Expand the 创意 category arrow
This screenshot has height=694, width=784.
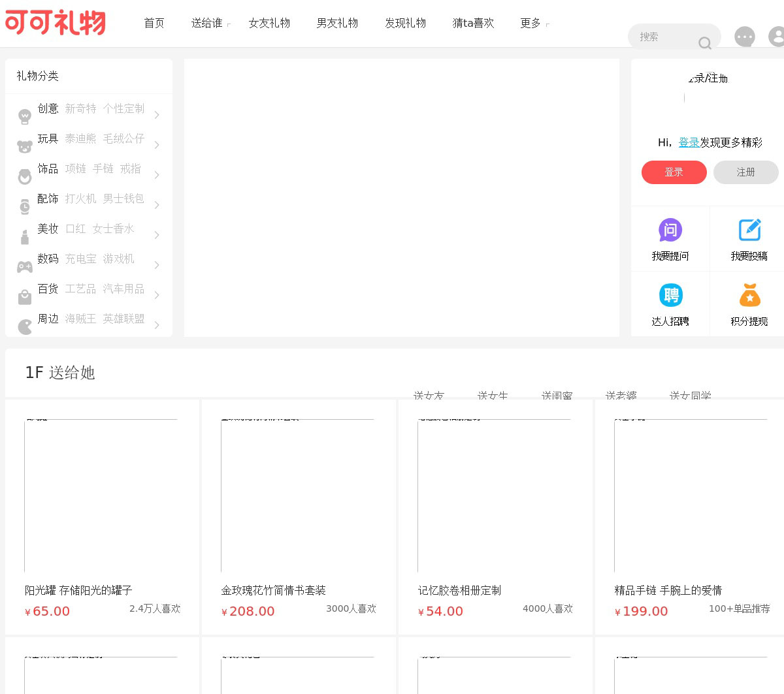click(157, 115)
